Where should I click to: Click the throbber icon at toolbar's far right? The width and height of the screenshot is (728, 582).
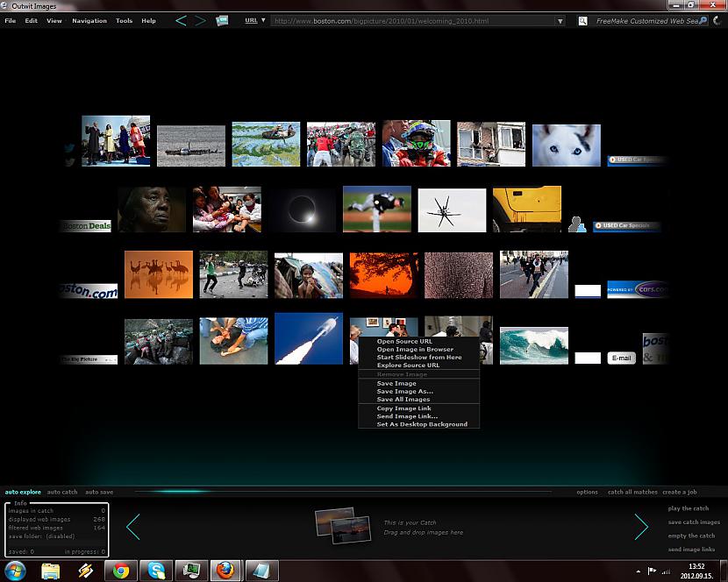tap(717, 20)
